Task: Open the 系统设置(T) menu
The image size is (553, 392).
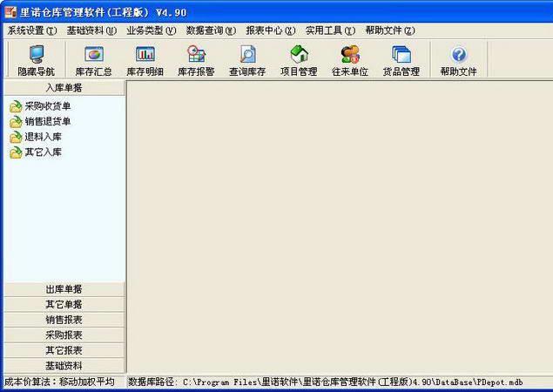Action: point(31,30)
